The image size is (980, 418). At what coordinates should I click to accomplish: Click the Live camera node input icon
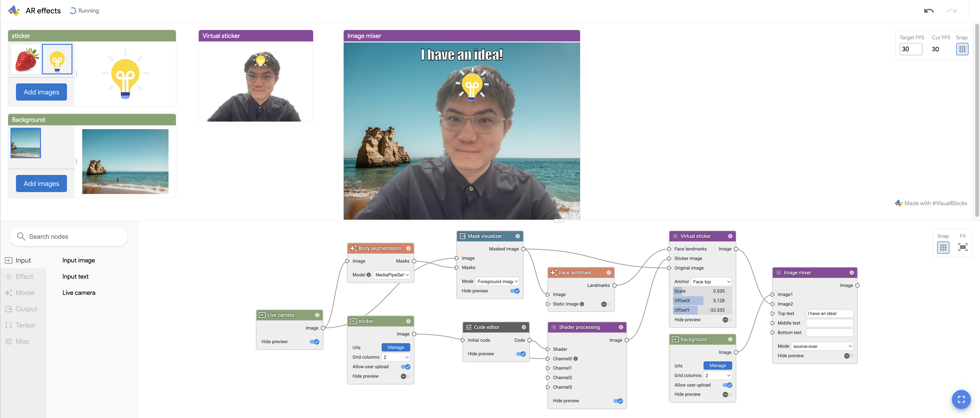click(262, 315)
